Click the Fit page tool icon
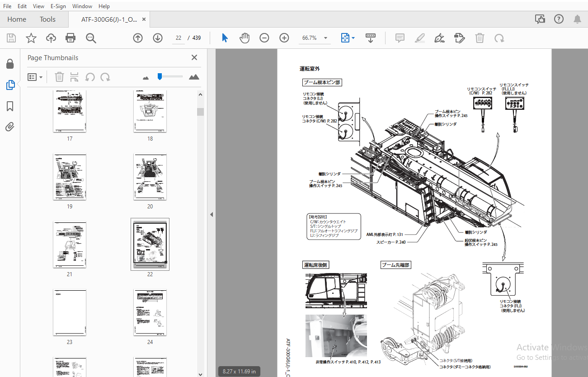The image size is (588, 377). pos(345,38)
